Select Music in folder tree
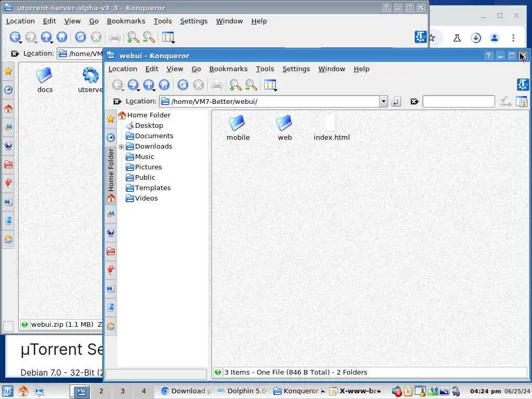The width and height of the screenshot is (532, 399). click(140, 157)
